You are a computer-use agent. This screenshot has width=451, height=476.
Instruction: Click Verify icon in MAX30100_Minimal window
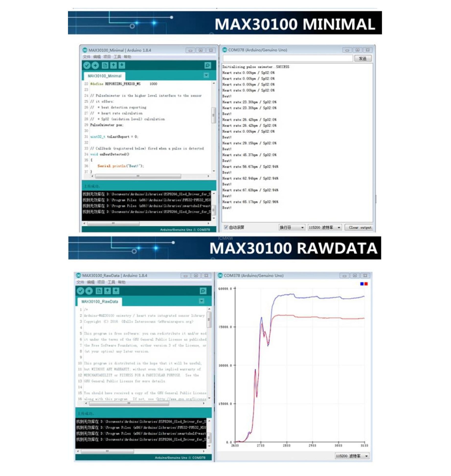point(87,65)
